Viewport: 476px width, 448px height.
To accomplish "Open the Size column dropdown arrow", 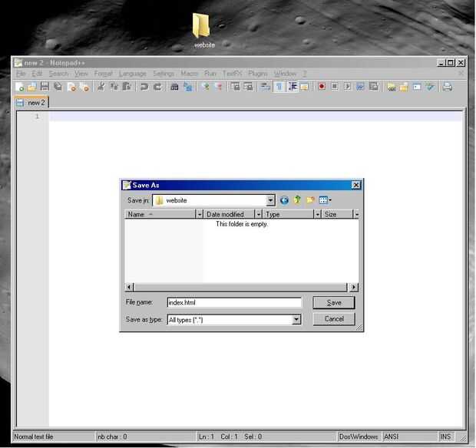I will point(356,215).
